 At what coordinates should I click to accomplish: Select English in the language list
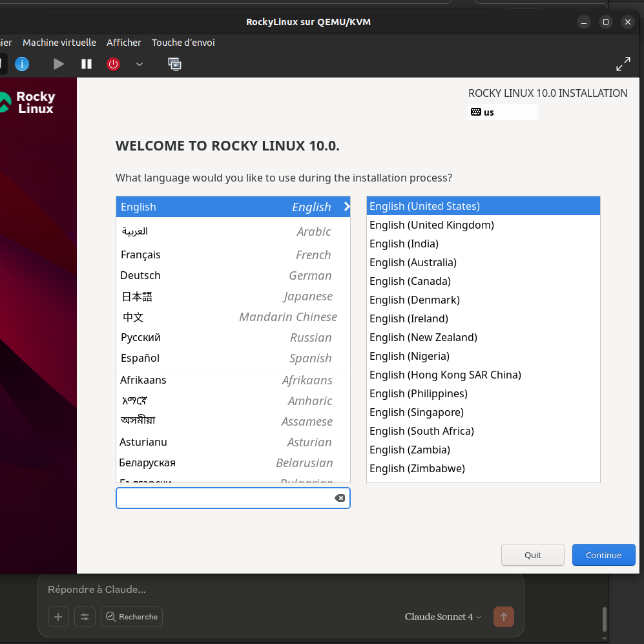pos(233,207)
